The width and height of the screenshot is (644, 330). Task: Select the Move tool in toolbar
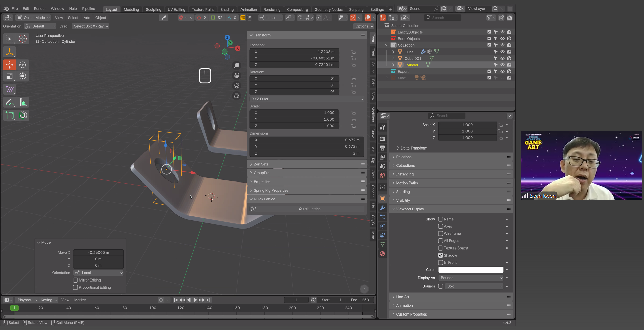(10, 65)
